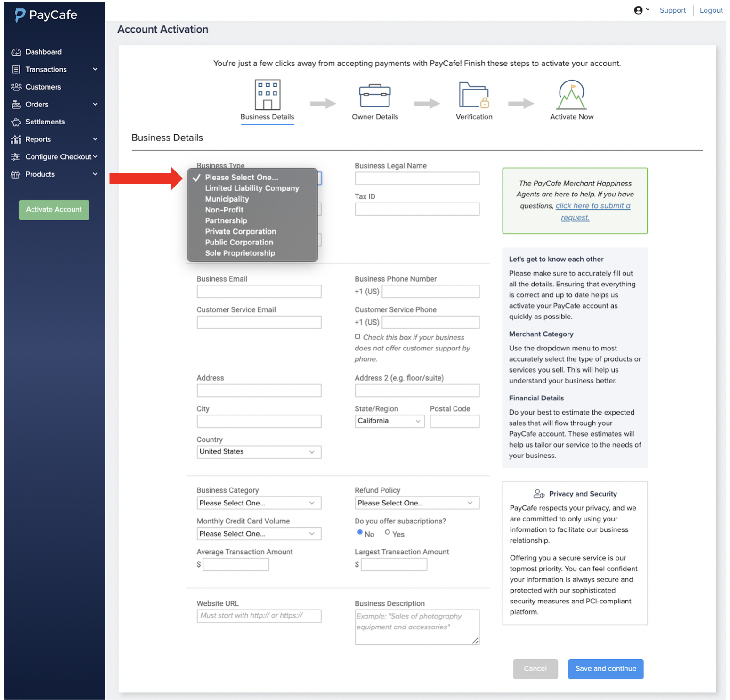Expand the Products sidebar chevron
The image size is (730, 700).
[95, 174]
